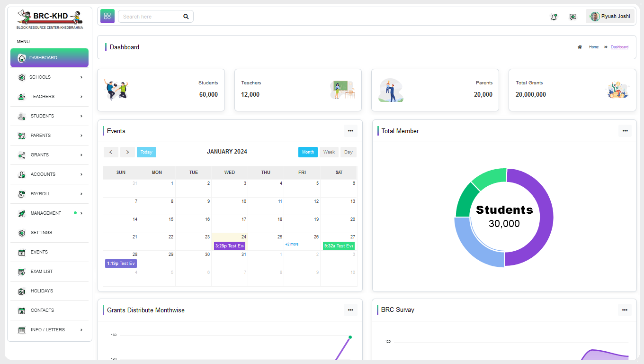
Task: Click the search magnifier icon
Action: [x=186, y=17]
